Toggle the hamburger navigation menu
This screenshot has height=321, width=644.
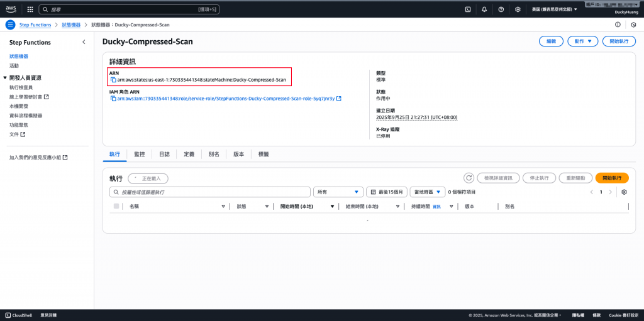(10, 24)
